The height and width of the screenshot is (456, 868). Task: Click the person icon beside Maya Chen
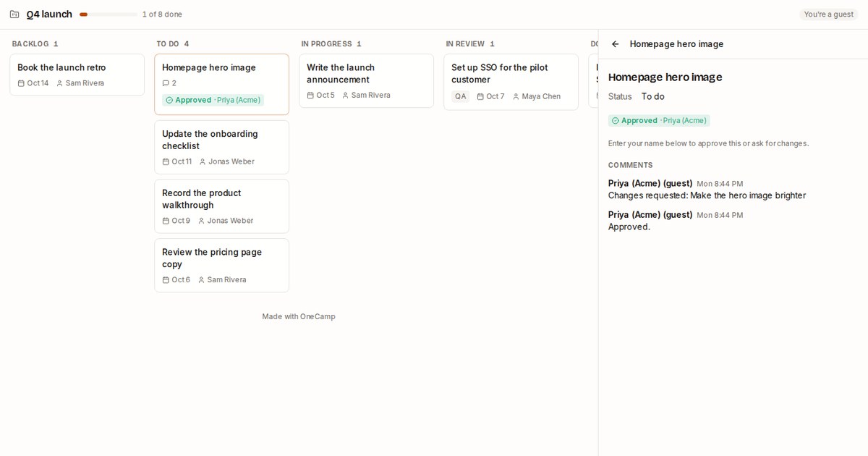516,96
